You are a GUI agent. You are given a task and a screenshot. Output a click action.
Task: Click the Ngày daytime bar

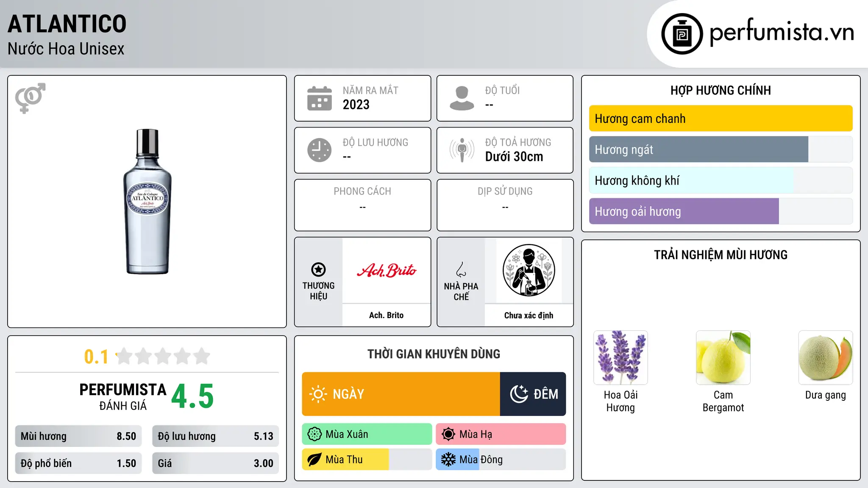[x=401, y=394]
